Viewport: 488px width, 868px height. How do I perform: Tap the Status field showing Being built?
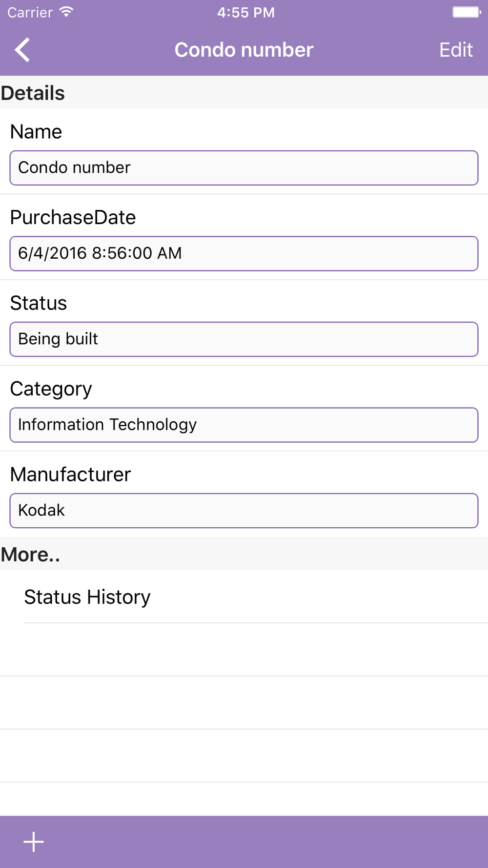point(244,339)
